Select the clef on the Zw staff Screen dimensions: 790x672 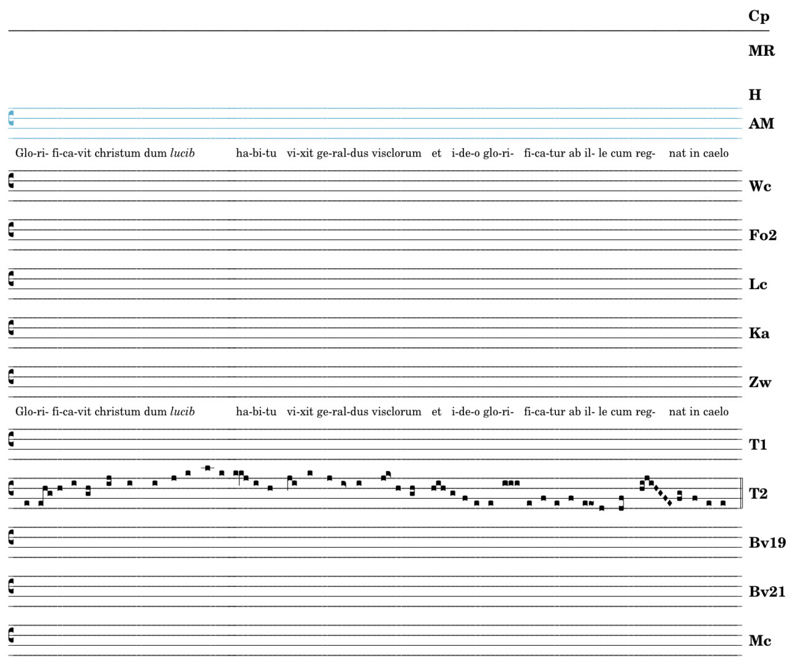coord(11,377)
